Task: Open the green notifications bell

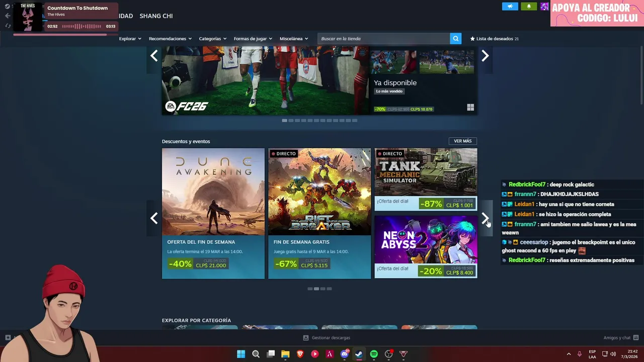Action: click(529, 7)
